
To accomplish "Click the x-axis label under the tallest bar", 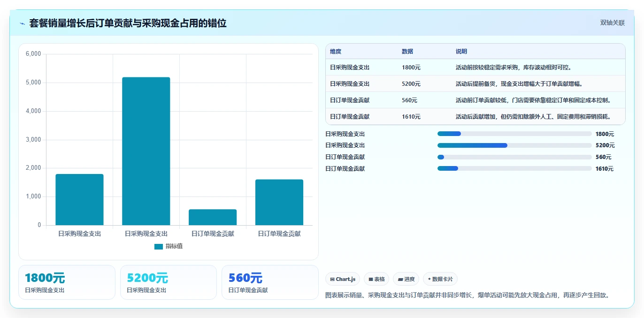I will [x=146, y=233].
